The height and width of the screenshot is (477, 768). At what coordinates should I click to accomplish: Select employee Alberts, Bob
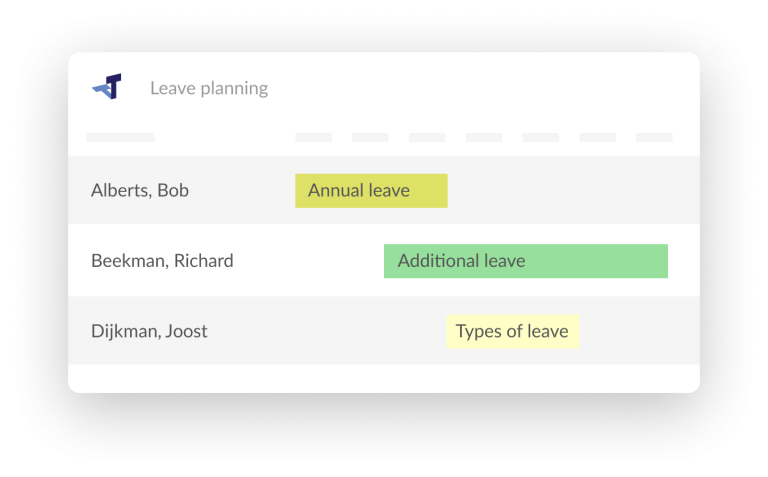(140, 190)
